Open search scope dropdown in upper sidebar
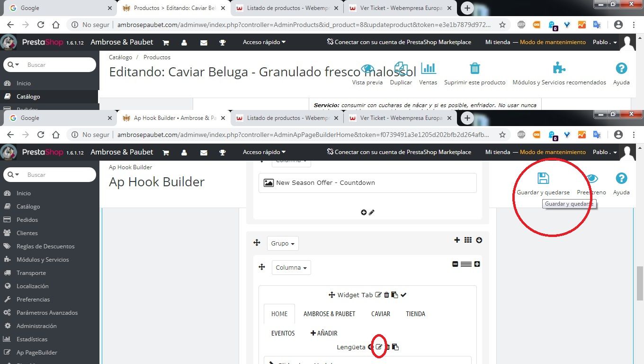This screenshot has width=644, height=364. click(x=13, y=64)
